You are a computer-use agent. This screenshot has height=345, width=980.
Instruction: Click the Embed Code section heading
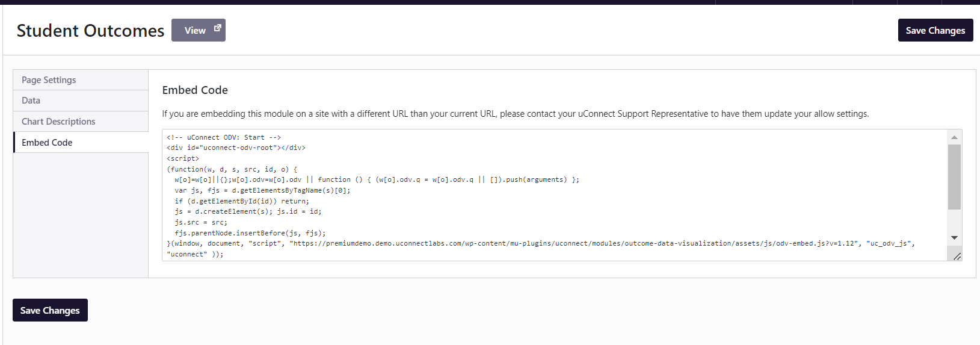[x=195, y=90]
